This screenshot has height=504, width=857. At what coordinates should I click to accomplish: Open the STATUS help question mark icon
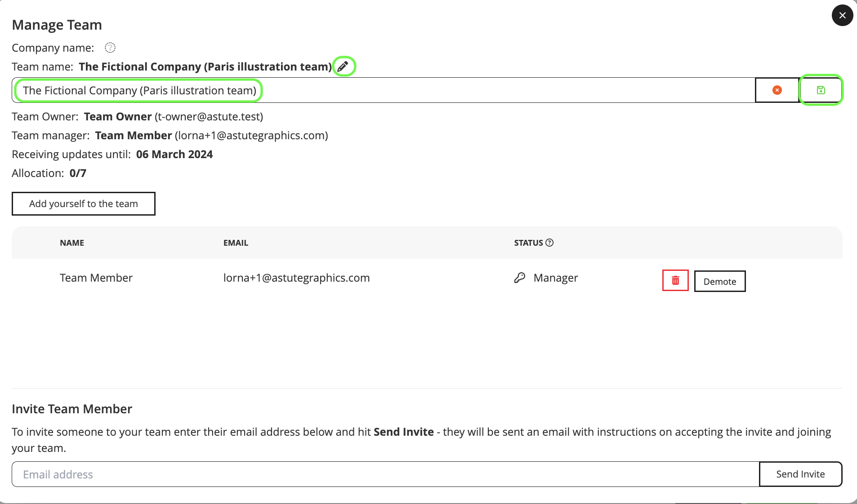point(549,243)
